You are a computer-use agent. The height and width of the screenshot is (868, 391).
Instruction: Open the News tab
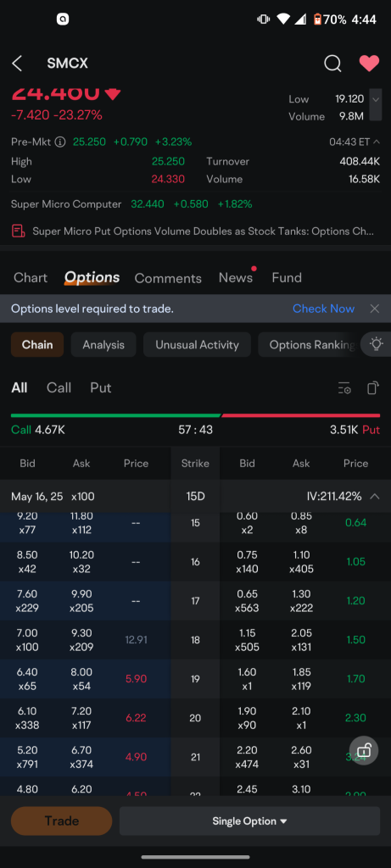236,277
